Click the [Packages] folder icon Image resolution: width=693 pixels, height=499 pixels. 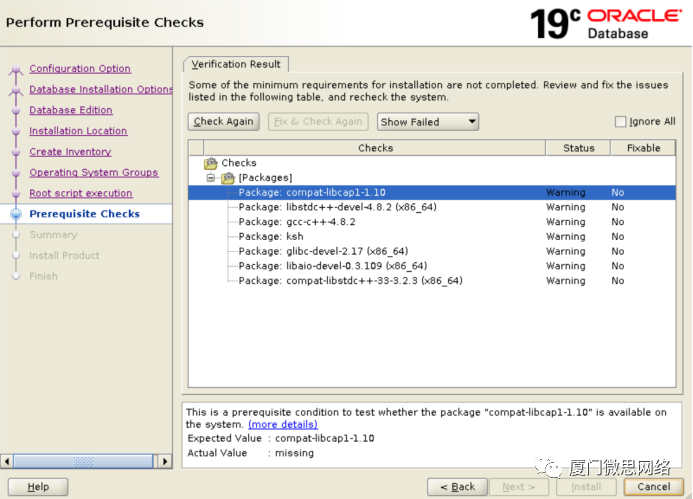pyautogui.click(x=228, y=178)
